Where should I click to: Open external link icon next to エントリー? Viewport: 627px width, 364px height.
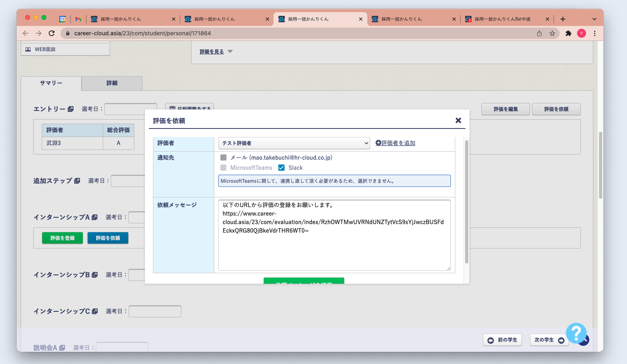(71, 109)
